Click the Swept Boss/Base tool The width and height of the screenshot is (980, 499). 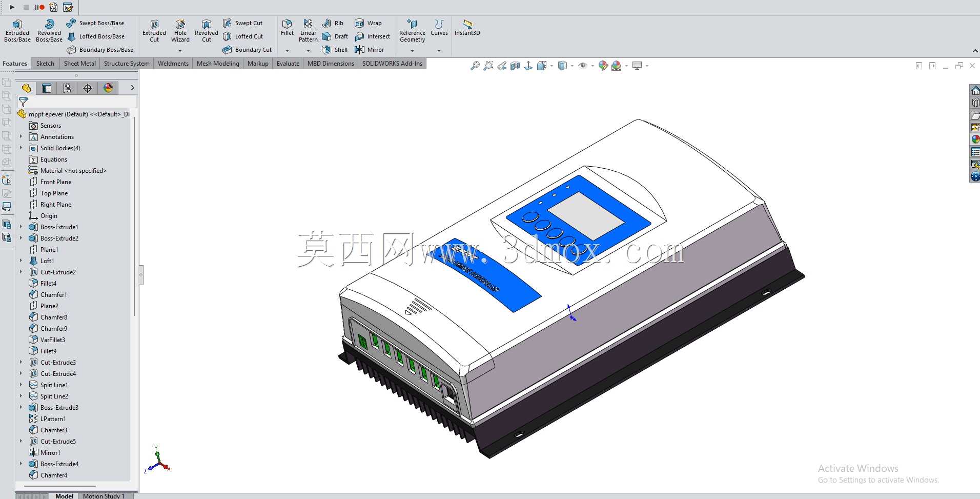(x=95, y=23)
